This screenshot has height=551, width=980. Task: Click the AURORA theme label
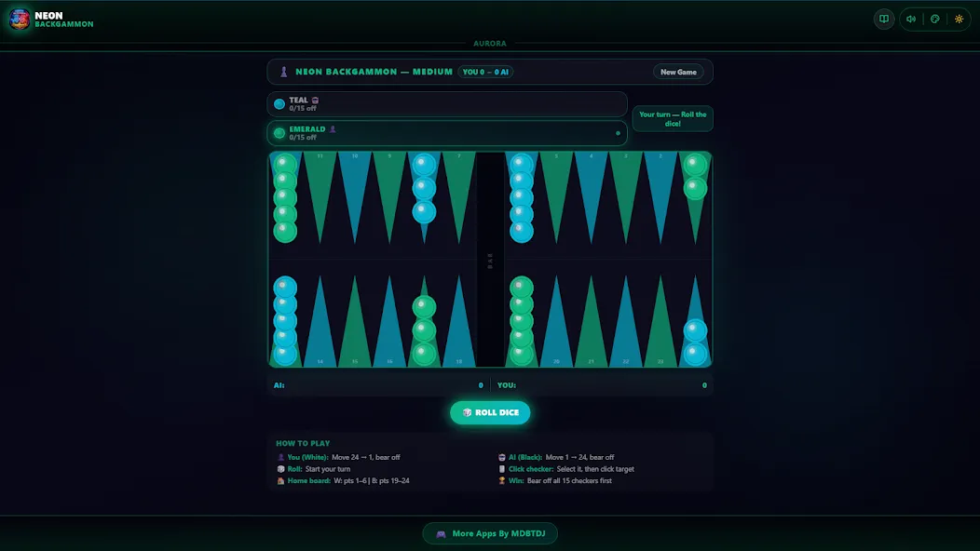[x=490, y=44]
